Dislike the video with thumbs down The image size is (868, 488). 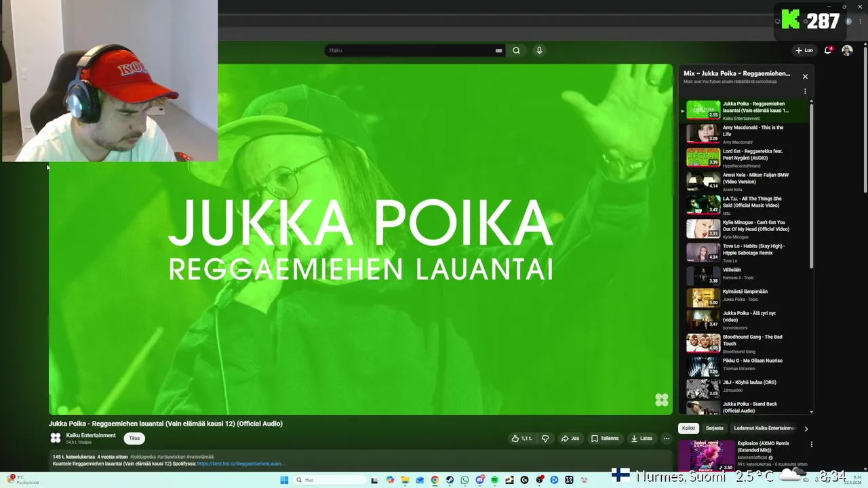coord(545,439)
